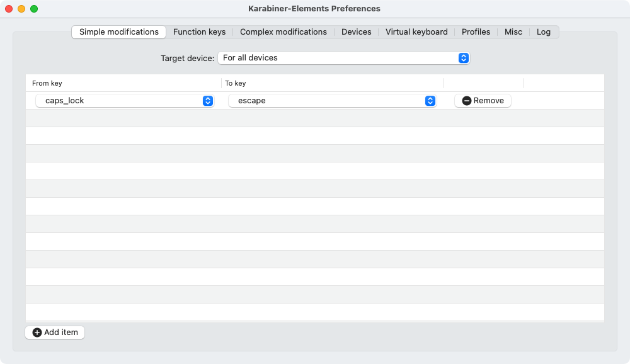Click the green zoom window button
Viewport: 630px width, 364px height.
[34, 9]
